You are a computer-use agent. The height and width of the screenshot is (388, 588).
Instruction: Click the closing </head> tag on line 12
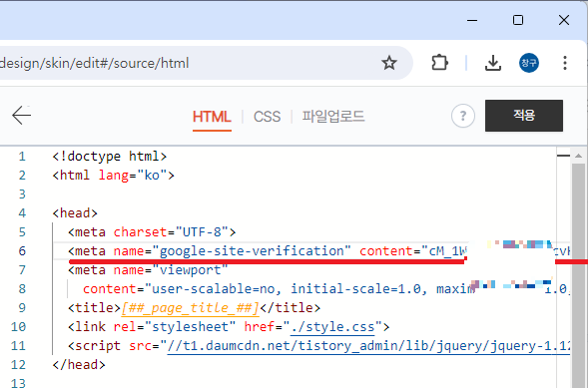tap(79, 364)
